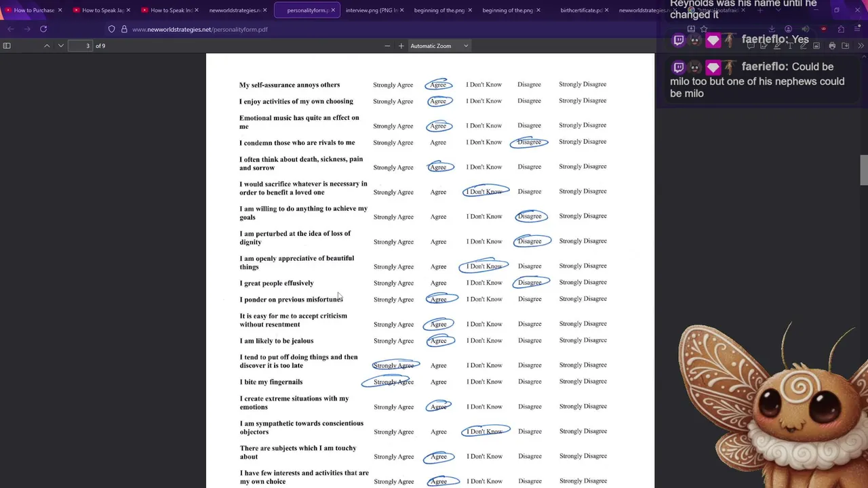Go back in browser history
The image size is (868, 488).
10,29
